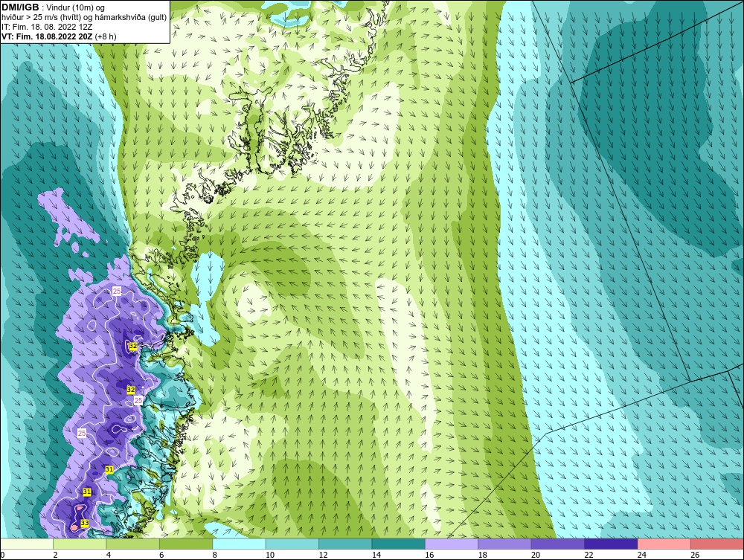Click the pink peak-wind spot beside the 33 label

tap(74, 527)
